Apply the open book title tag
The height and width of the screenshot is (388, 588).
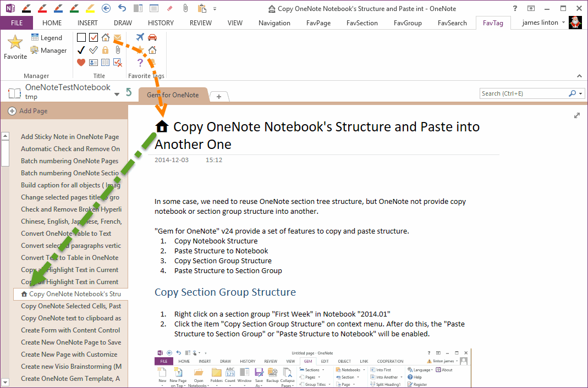pos(106,63)
